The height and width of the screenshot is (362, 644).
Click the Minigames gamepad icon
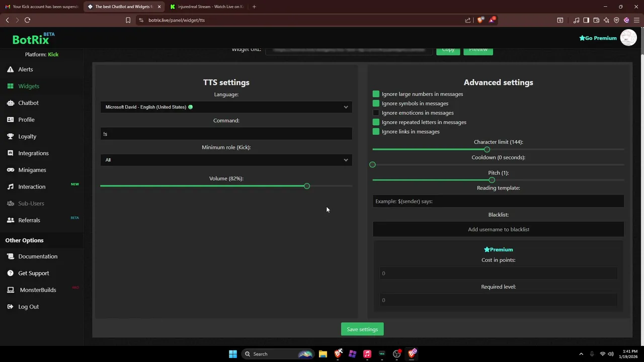[x=10, y=170]
